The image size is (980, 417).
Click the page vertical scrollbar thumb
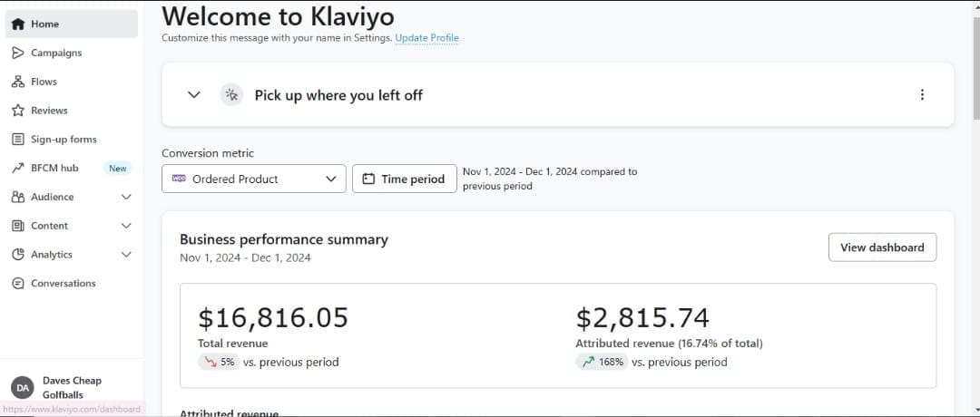click(976, 59)
